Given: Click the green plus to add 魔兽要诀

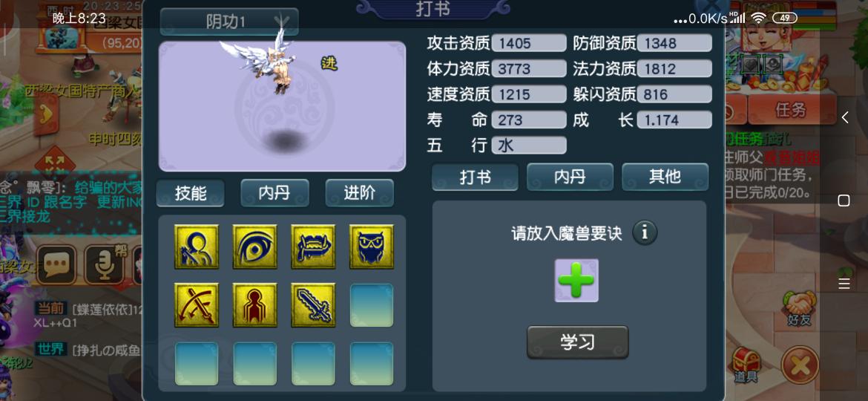Looking at the screenshot, I should click(x=576, y=280).
